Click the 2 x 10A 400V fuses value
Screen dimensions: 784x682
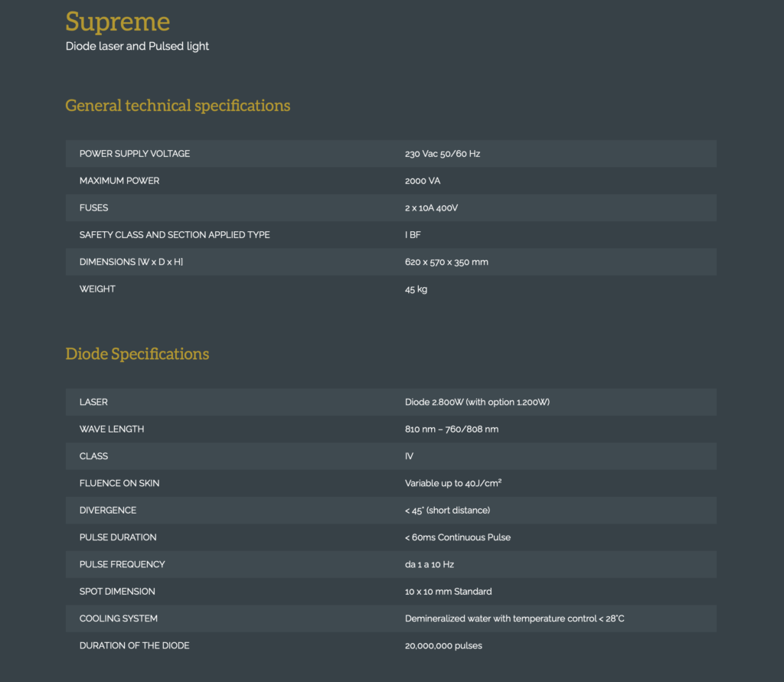pyautogui.click(x=431, y=208)
